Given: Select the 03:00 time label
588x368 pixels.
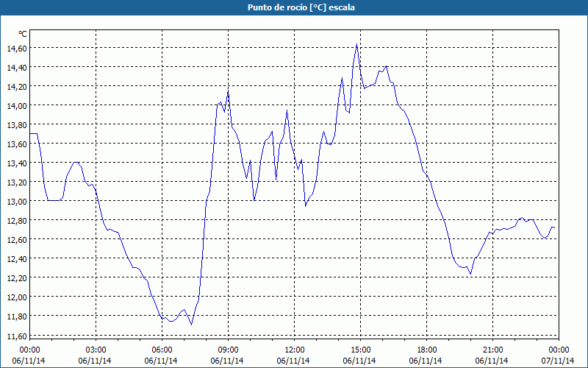Looking at the screenshot, I should tap(96, 350).
